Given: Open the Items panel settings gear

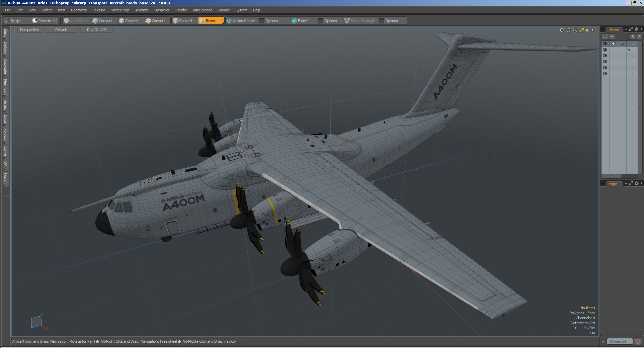Looking at the screenshot, I should tap(637, 29).
